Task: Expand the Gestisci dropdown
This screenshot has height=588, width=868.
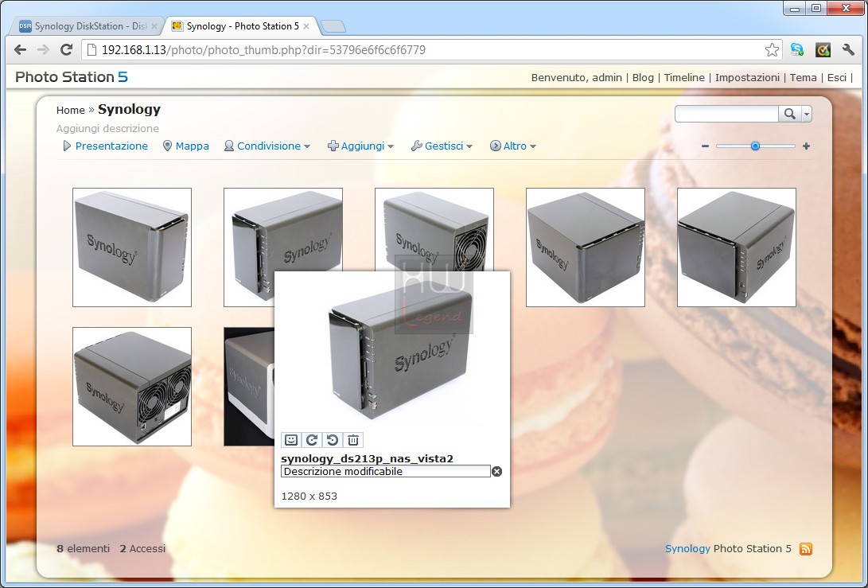Action: tap(442, 146)
